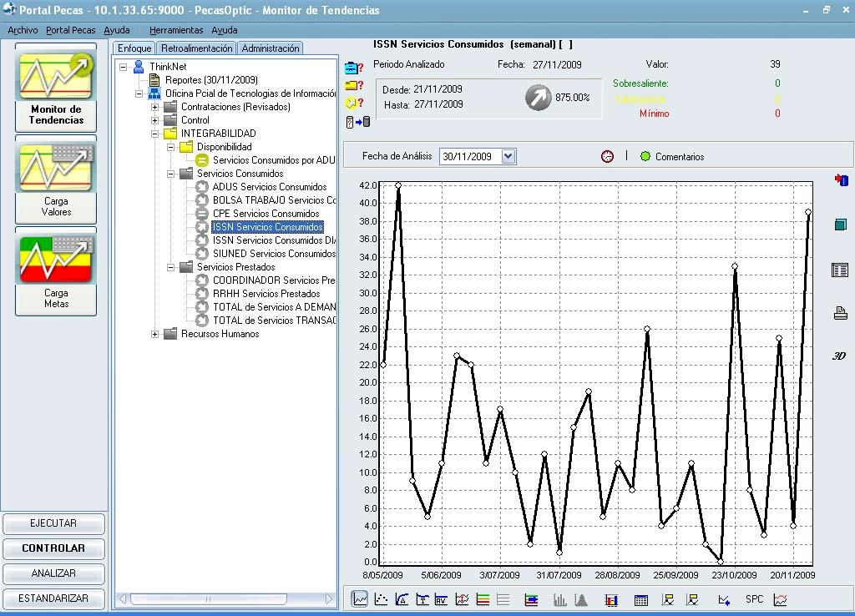This screenshot has width=855, height=616.
Task: Open the Herramientas menu
Action: click(x=176, y=30)
